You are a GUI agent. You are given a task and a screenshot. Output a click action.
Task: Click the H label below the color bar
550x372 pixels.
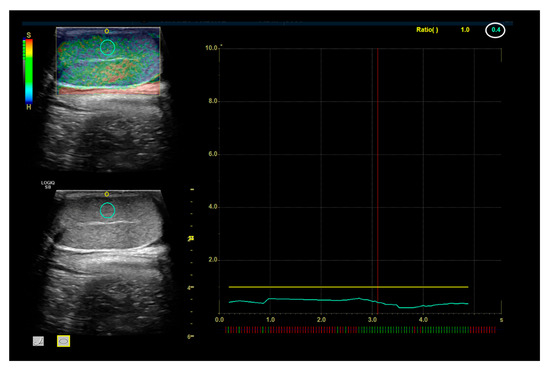coord(29,107)
